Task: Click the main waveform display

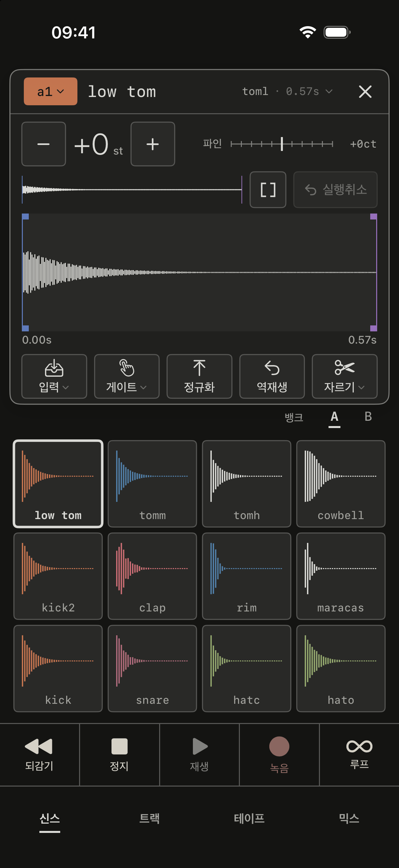Action: [199, 272]
